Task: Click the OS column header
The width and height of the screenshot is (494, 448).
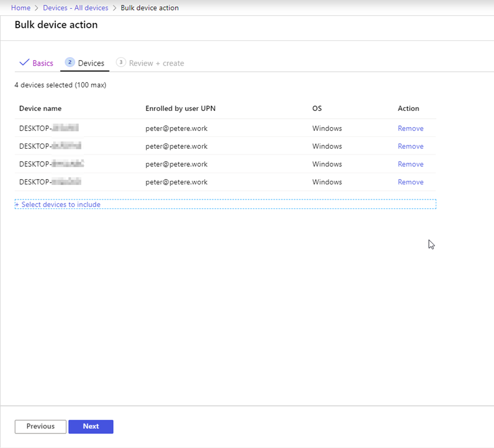Action: pos(317,108)
